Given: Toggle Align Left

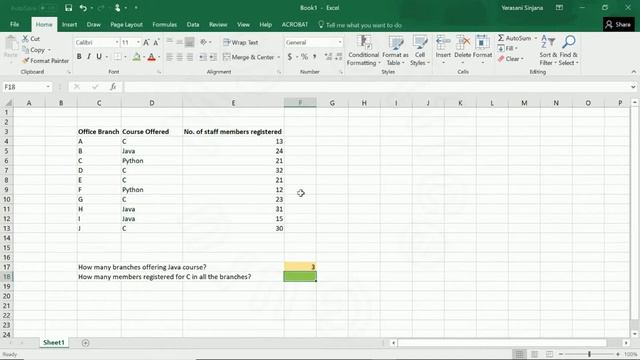Looking at the screenshot, I should (169, 57).
